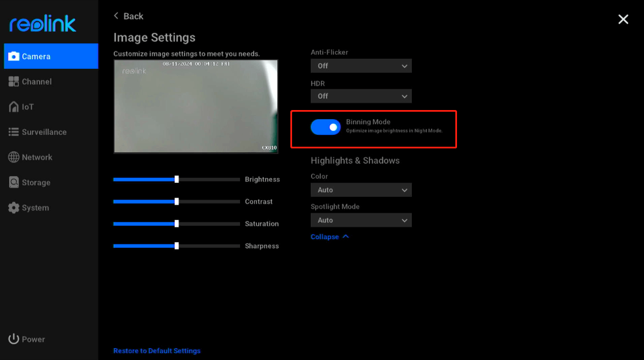Collapse the advanced settings section
The width and height of the screenshot is (644, 360).
click(329, 236)
